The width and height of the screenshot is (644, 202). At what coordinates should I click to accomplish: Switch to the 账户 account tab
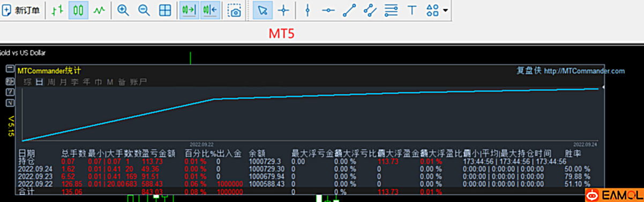(x=138, y=82)
